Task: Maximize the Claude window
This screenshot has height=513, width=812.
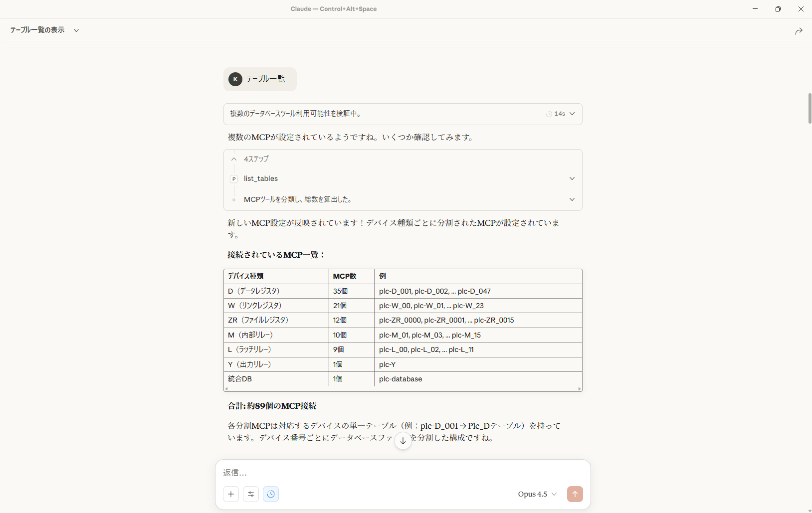Action: (x=778, y=9)
